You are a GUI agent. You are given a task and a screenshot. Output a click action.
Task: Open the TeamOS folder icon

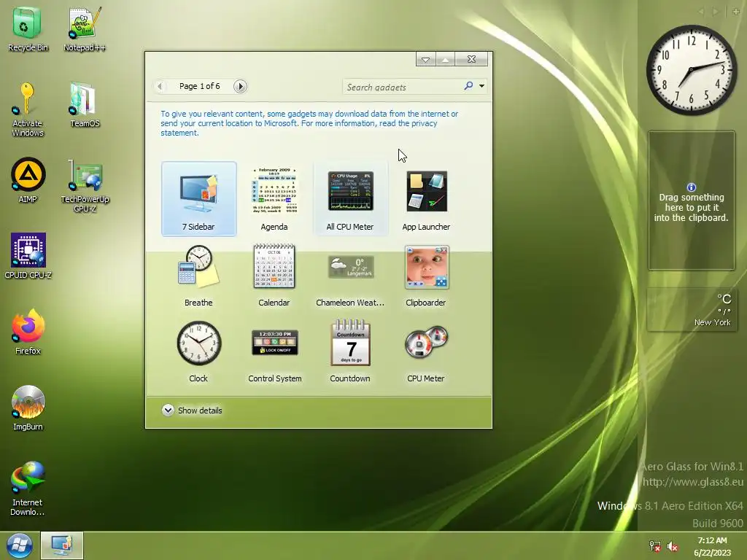point(85,105)
